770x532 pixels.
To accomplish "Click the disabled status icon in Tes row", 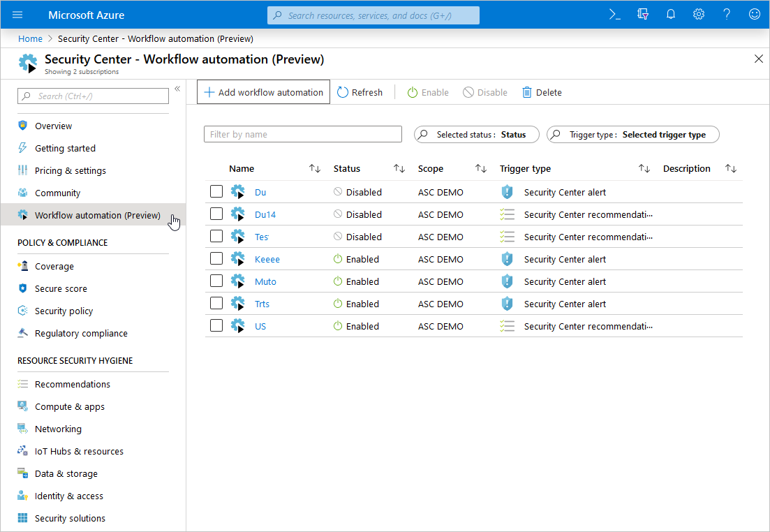I will click(x=338, y=236).
